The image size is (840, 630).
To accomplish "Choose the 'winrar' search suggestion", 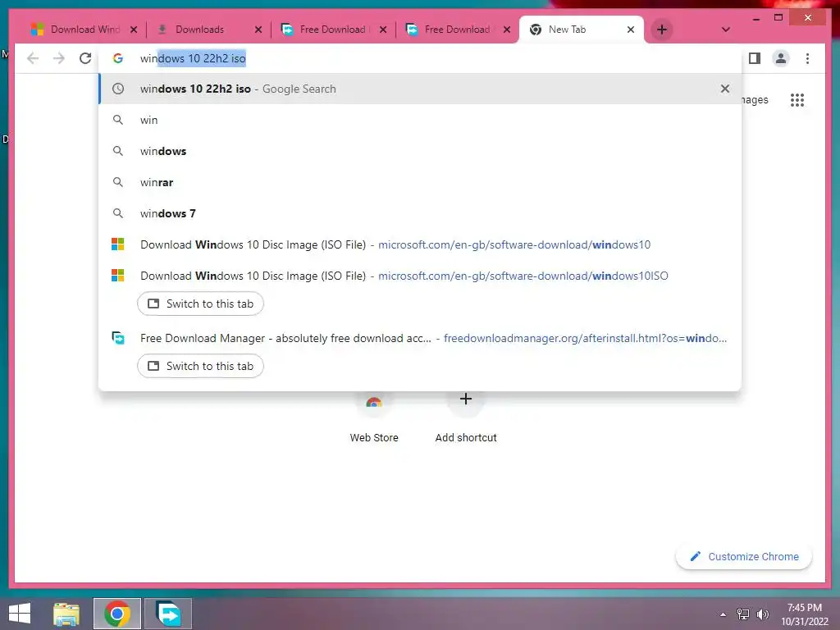I will 420,182.
